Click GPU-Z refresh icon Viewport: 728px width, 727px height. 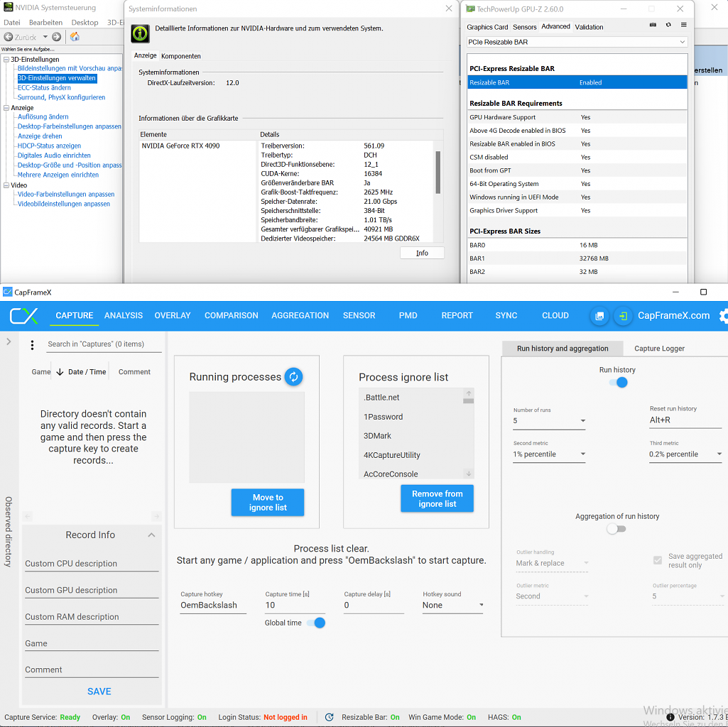(x=668, y=25)
